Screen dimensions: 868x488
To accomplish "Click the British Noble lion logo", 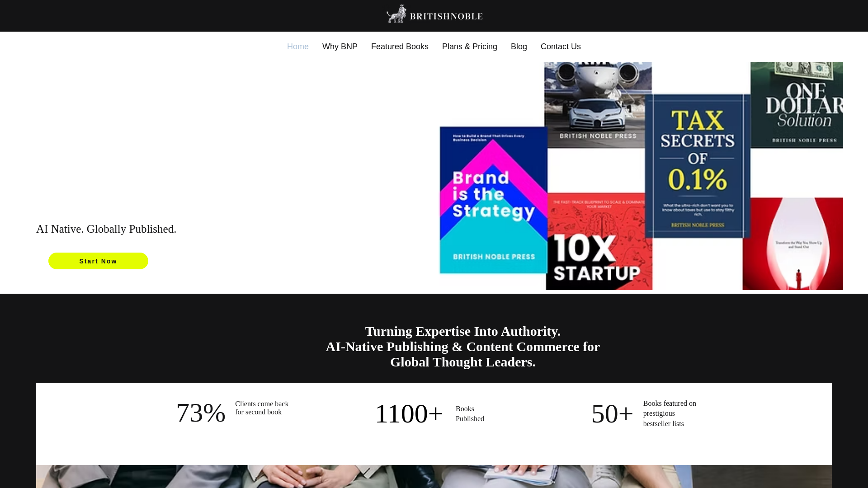I will click(x=434, y=14).
